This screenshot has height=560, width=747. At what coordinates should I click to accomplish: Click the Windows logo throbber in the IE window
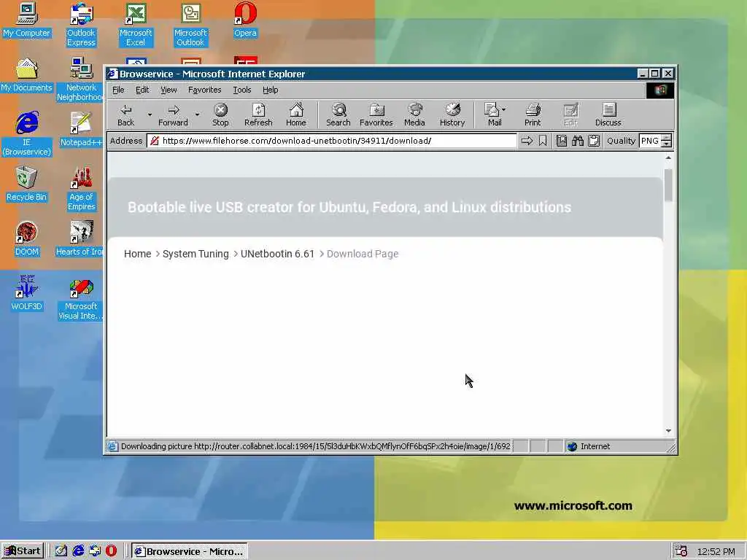pos(659,90)
